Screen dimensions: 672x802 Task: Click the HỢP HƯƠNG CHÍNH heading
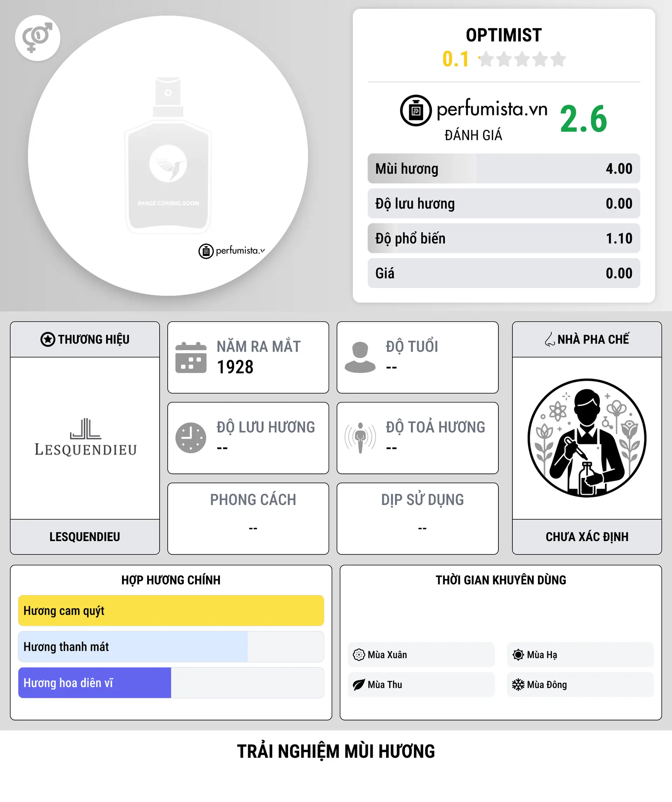click(x=171, y=580)
